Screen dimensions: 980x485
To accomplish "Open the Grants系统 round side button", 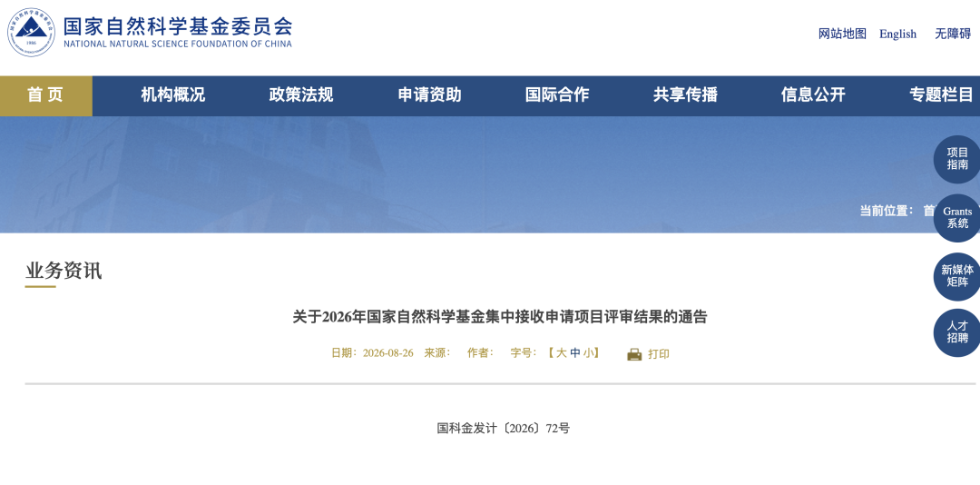I will click(957, 218).
